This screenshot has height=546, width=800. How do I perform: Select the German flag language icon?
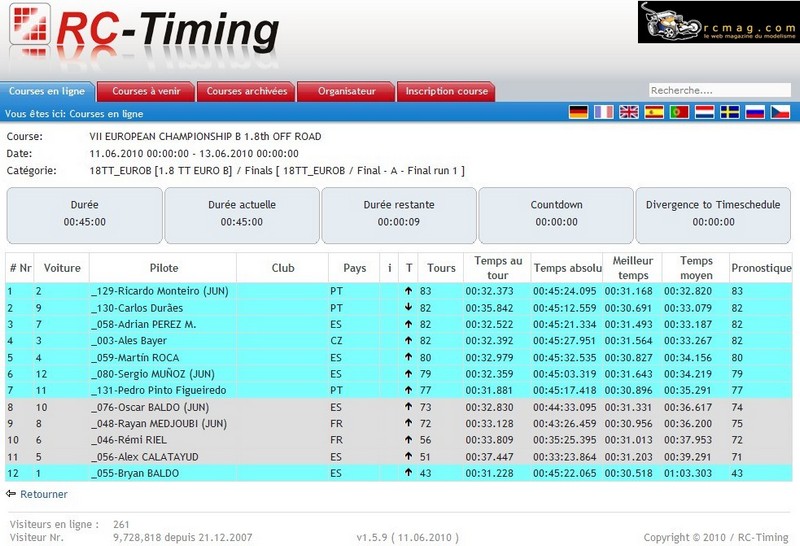tap(579, 112)
